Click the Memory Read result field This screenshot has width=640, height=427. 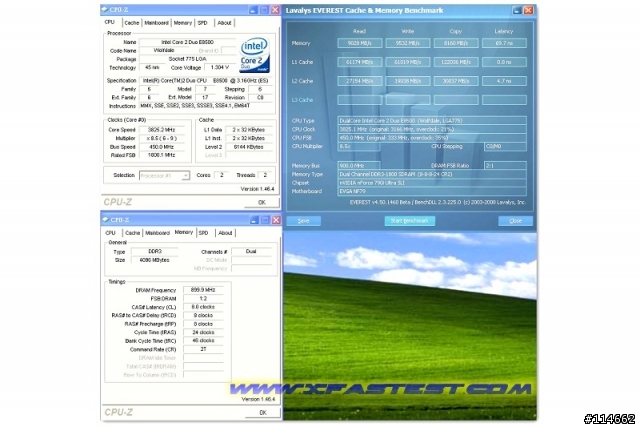click(360, 43)
